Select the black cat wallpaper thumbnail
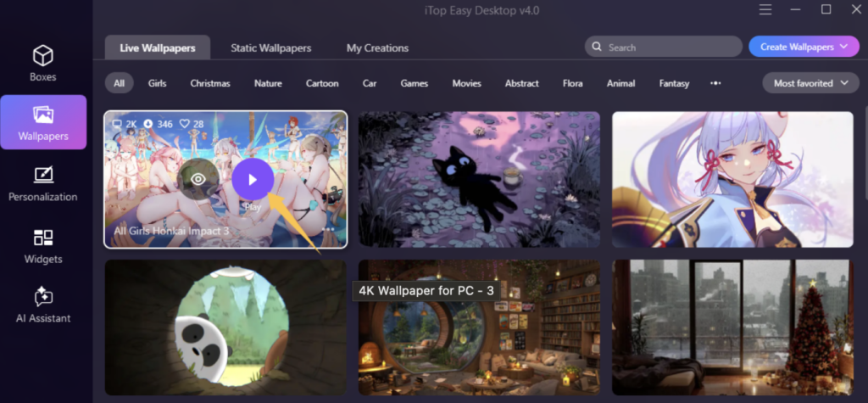The height and width of the screenshot is (403, 868). pyautogui.click(x=479, y=179)
